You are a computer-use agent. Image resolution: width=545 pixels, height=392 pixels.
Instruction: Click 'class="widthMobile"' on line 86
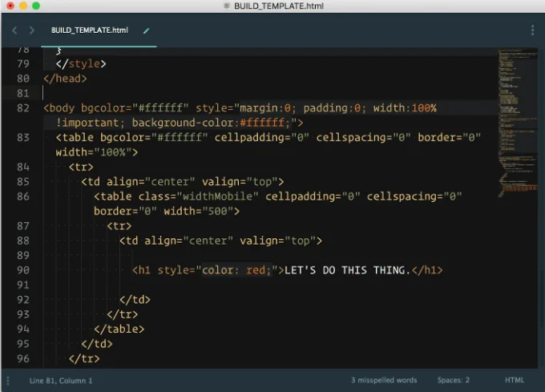coord(198,196)
